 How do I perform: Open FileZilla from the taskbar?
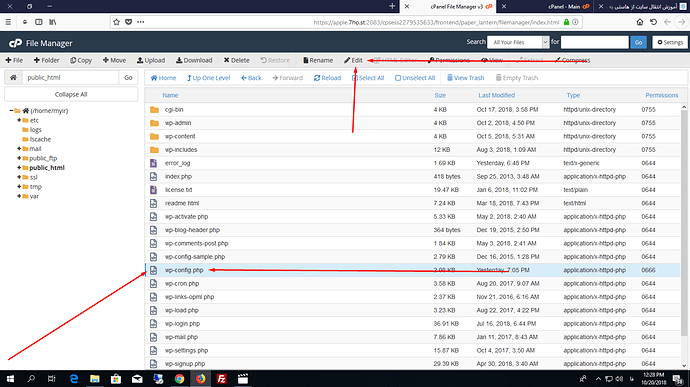click(x=221, y=379)
